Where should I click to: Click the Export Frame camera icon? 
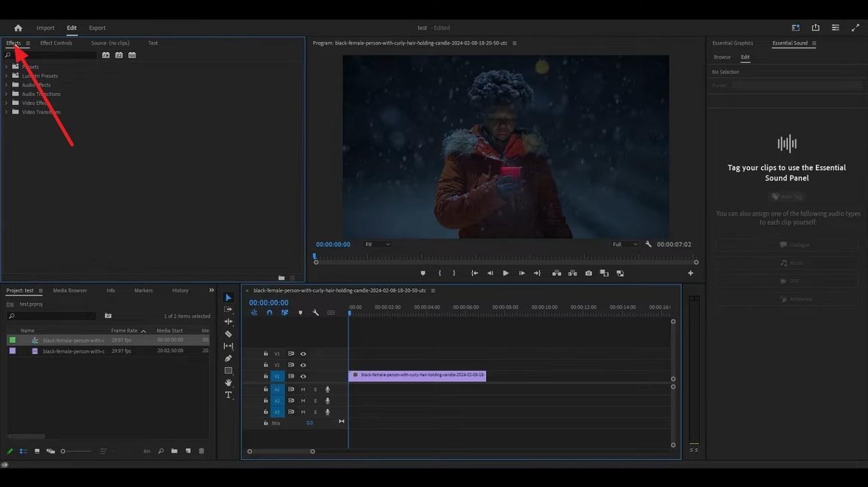point(588,273)
